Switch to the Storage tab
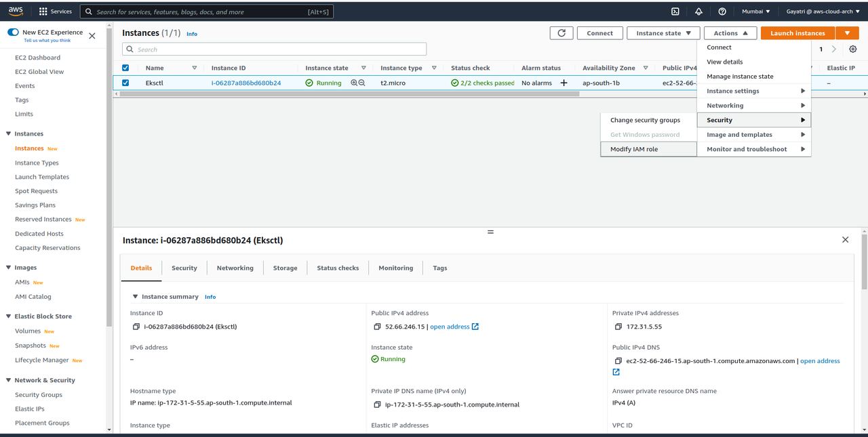Viewport: 868px width, 437px height. (x=285, y=268)
